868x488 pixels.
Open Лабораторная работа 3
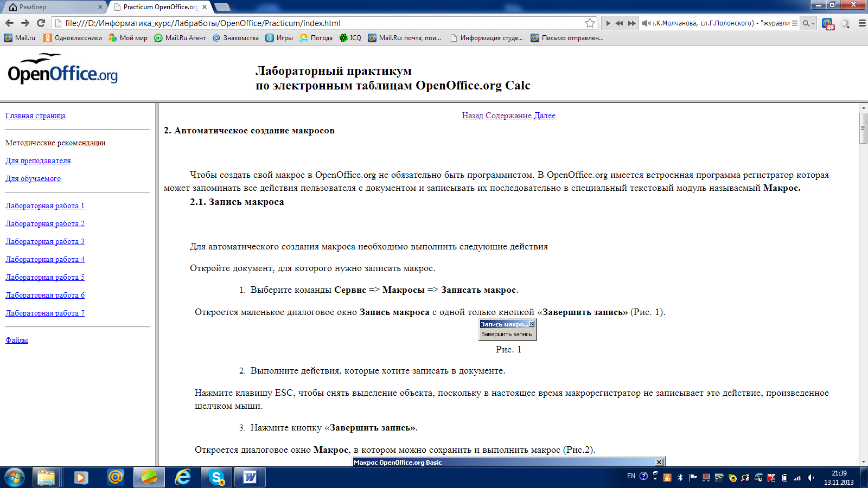click(x=45, y=241)
